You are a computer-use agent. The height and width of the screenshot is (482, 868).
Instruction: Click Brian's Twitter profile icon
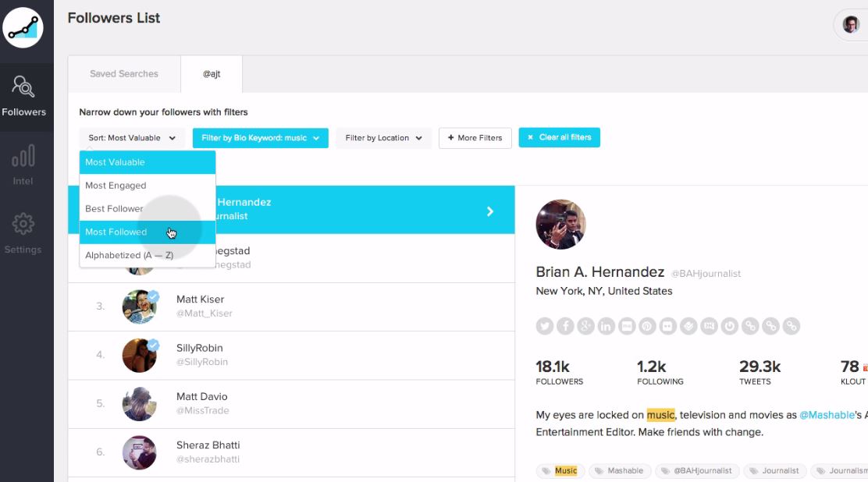click(545, 326)
